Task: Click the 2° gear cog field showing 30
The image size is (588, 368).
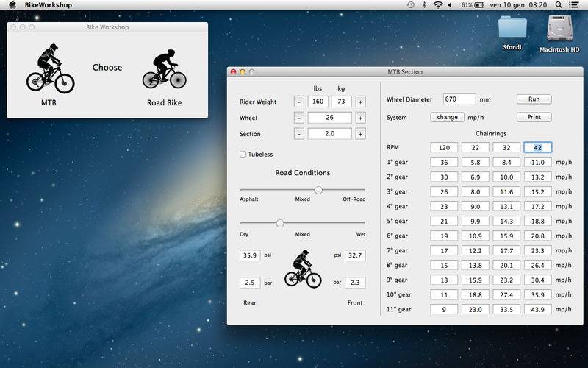Action: pyautogui.click(x=444, y=177)
